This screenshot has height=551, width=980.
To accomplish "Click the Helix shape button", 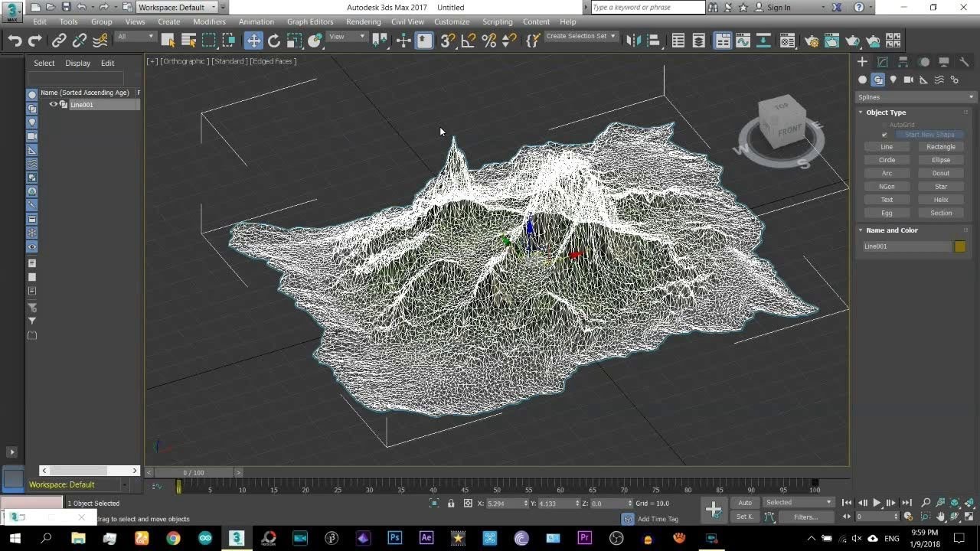I will pos(940,200).
